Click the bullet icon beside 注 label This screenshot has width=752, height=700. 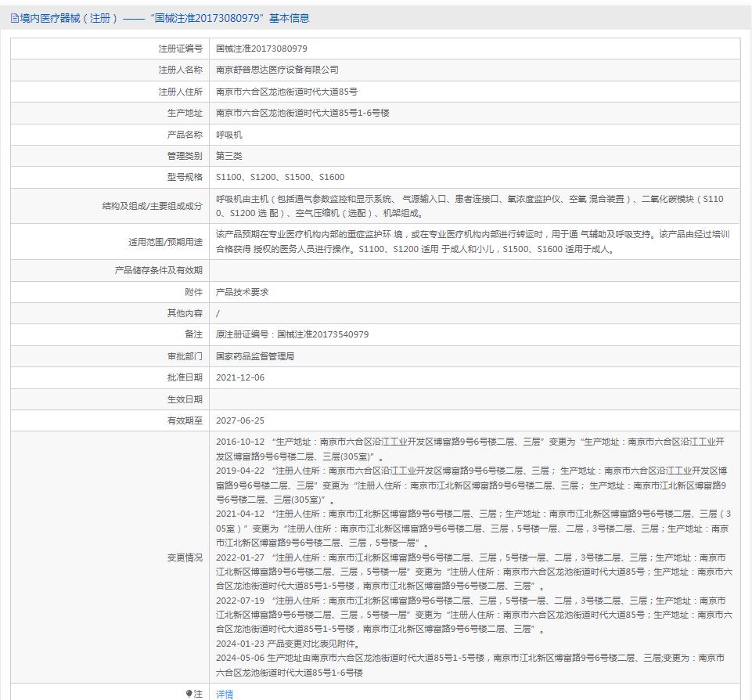[189, 694]
